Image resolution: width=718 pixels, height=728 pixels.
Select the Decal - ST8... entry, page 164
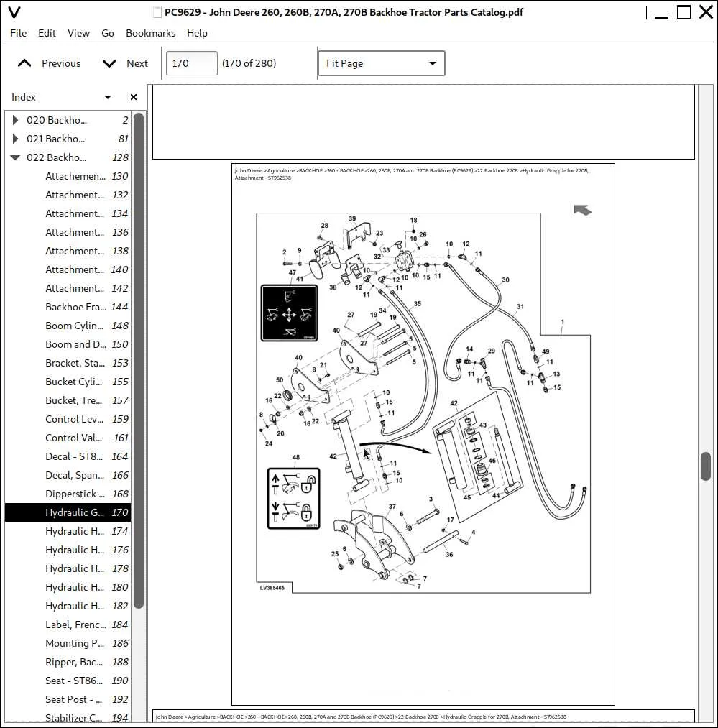tap(68, 456)
